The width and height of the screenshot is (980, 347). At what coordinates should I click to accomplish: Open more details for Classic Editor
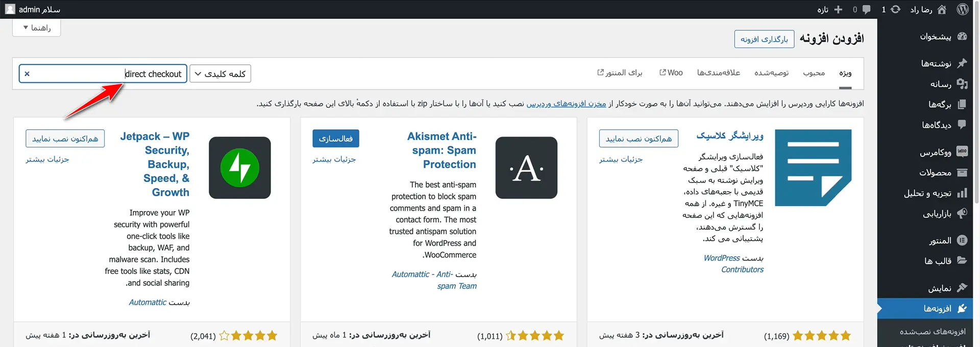pyautogui.click(x=621, y=159)
